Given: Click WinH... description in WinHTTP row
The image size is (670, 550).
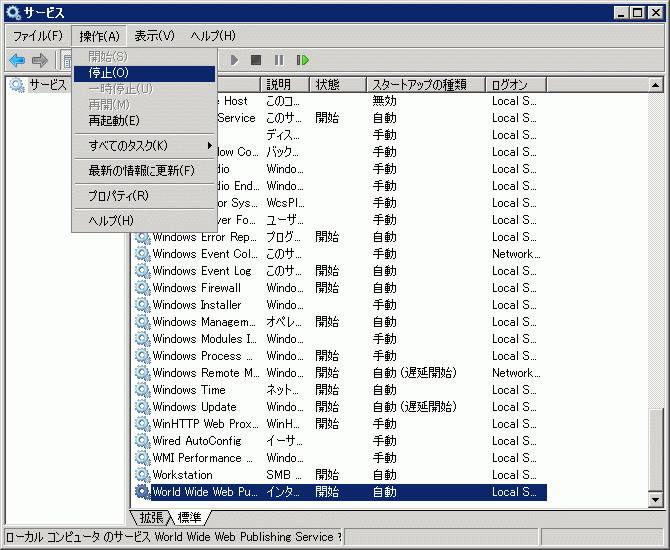Looking at the screenshot, I should click(x=283, y=424).
